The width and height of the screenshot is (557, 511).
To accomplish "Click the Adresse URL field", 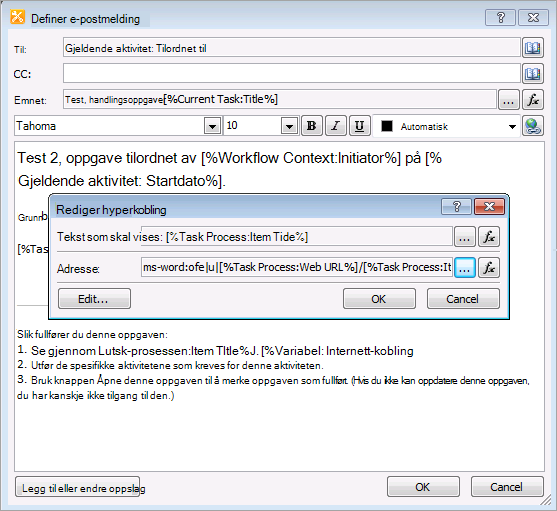I will coord(297,267).
